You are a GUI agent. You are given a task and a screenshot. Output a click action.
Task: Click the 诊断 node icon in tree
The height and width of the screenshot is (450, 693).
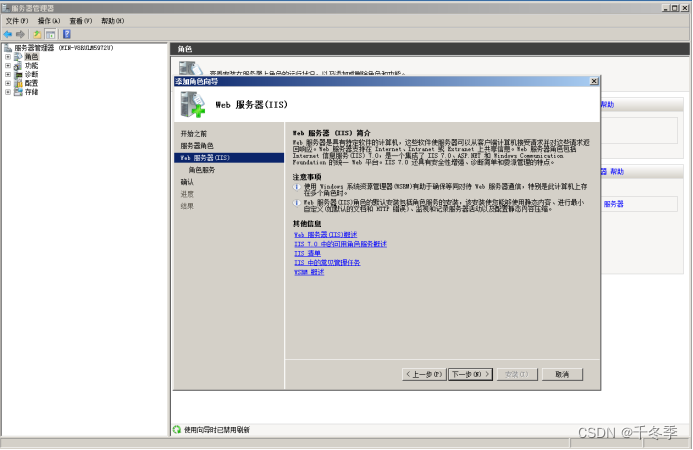(18, 74)
